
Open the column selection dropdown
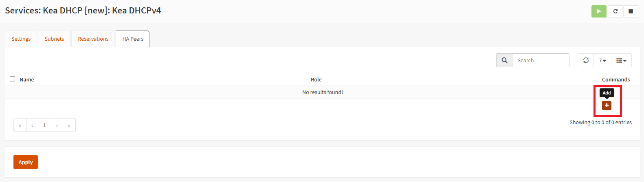click(x=621, y=60)
